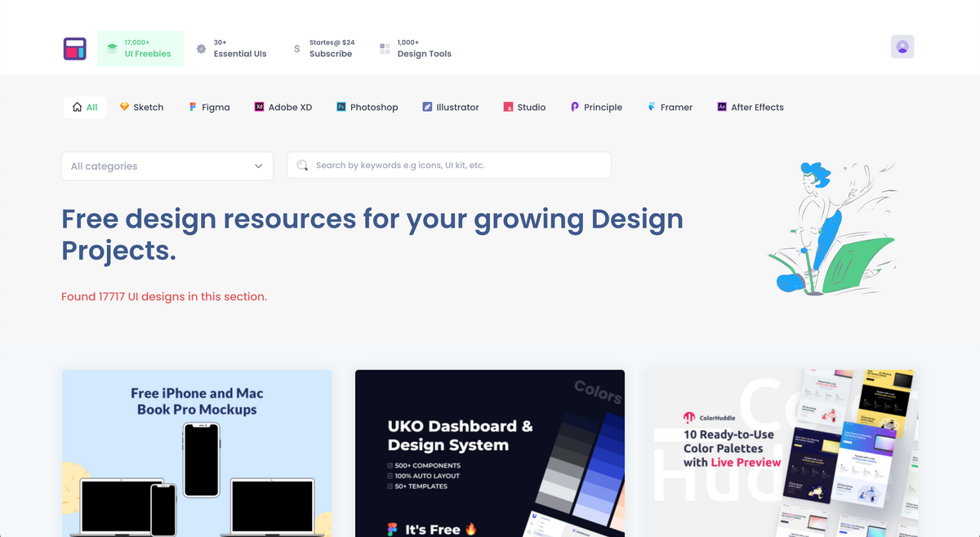Select the All filter tab
Screen dimensions: 980x537
coord(85,108)
